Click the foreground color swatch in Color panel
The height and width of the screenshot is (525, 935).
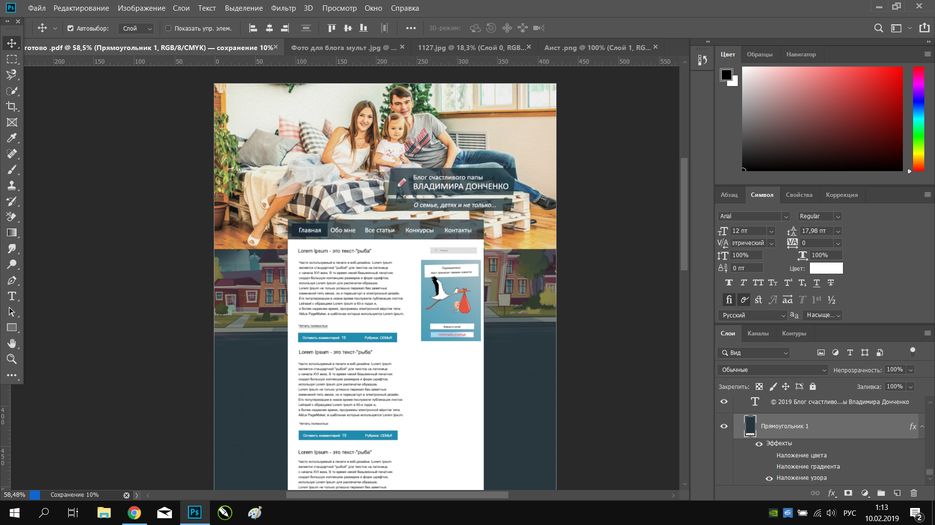pyautogui.click(x=726, y=75)
